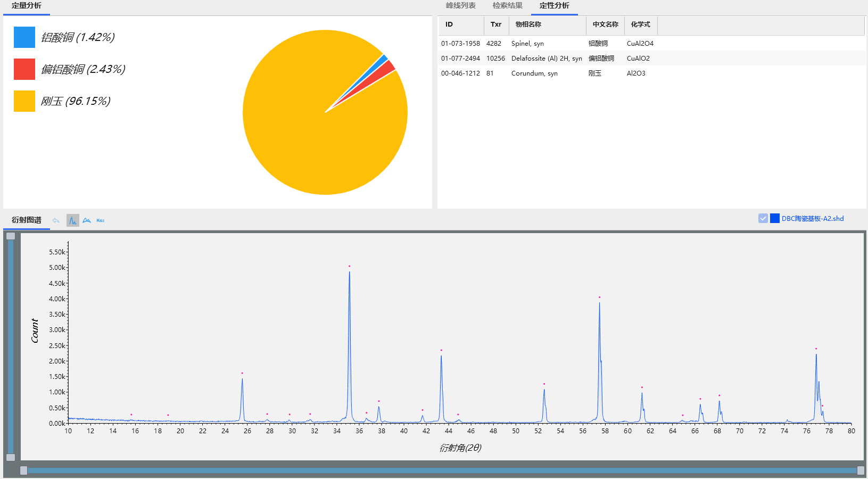Click the blue color swatch for DBC陶瓷基板-A2.shd
Viewport: 868px width, 479px height.
click(x=775, y=218)
